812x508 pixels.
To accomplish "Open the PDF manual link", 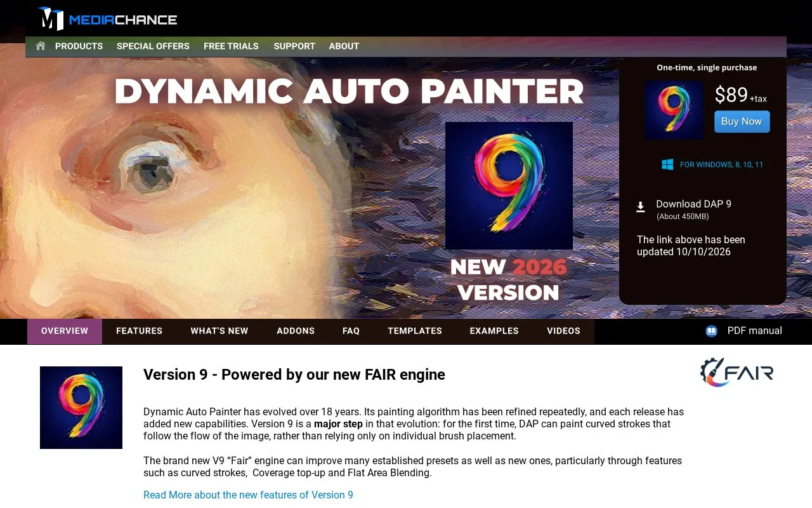I will 754,331.
